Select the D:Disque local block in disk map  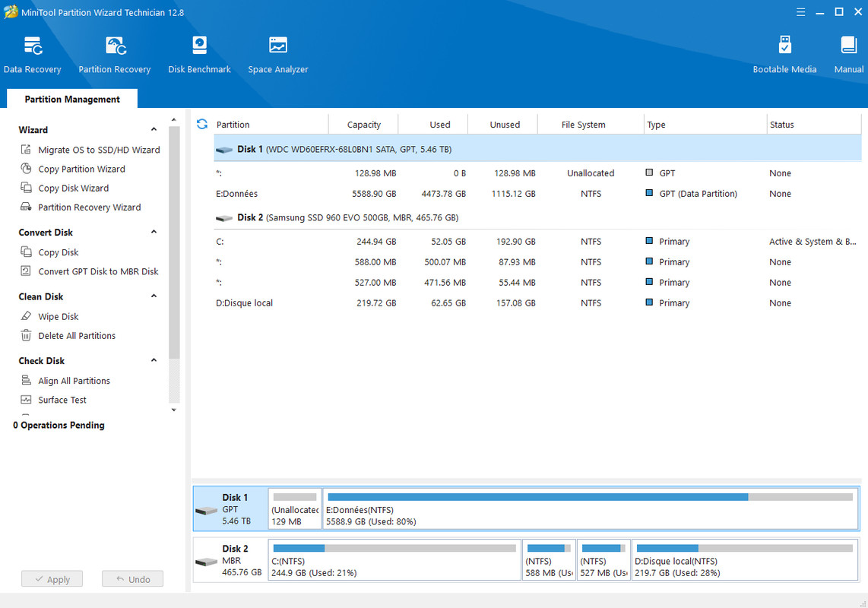(x=745, y=560)
